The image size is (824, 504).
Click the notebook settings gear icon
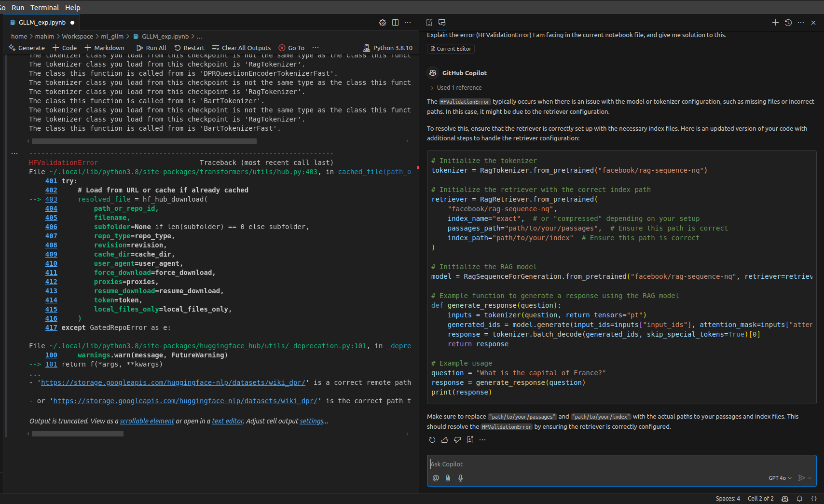point(383,23)
